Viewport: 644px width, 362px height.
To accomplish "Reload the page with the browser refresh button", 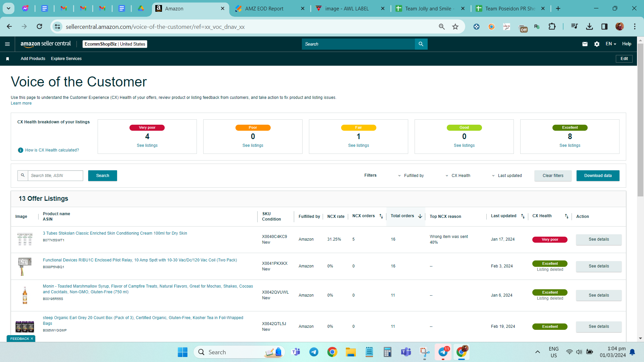I will click(x=40, y=26).
